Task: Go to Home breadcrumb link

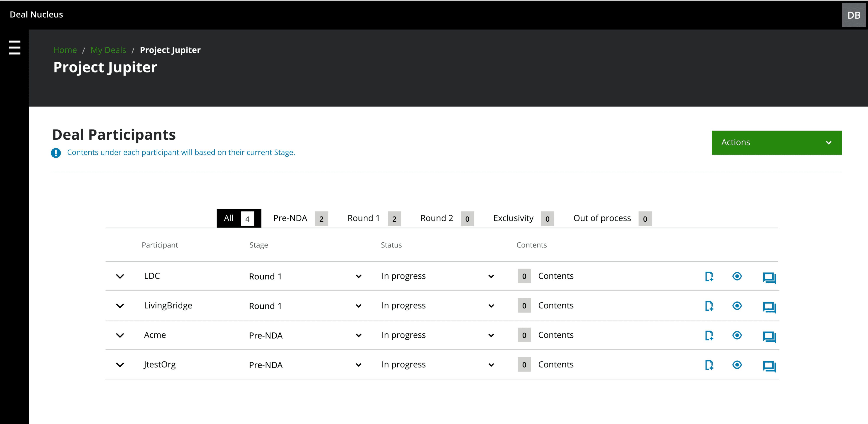Action: (x=65, y=50)
